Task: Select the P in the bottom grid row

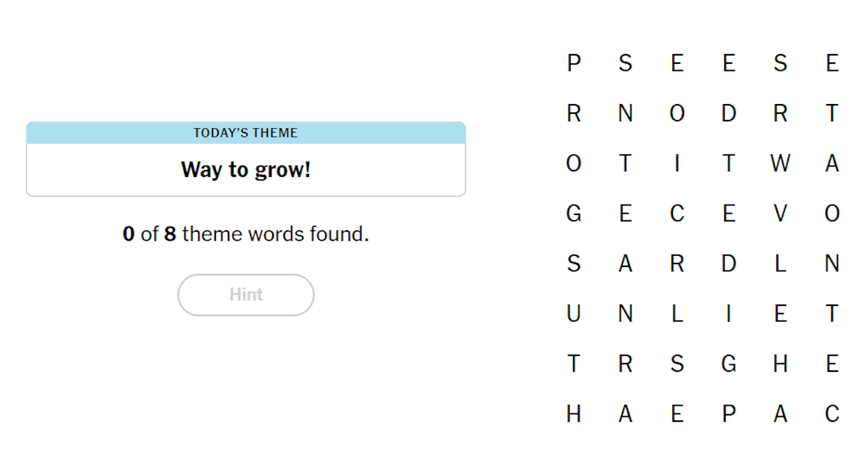Action: (x=729, y=413)
